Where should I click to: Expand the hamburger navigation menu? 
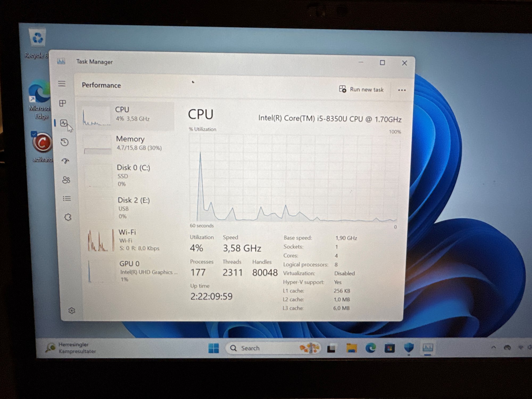click(62, 84)
